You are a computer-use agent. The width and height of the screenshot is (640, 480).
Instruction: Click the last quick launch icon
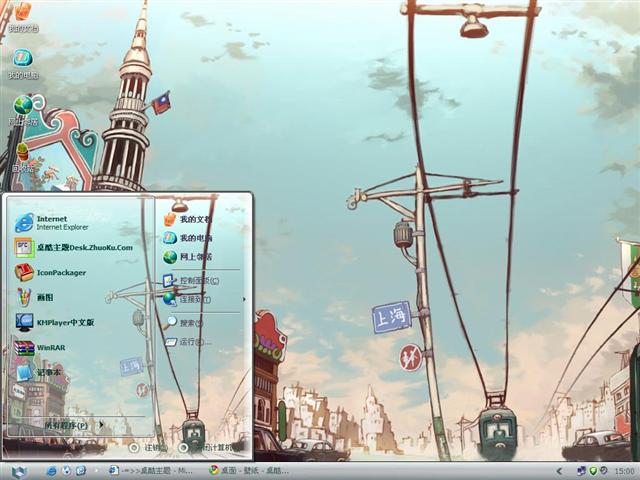pyautogui.click(x=81, y=471)
